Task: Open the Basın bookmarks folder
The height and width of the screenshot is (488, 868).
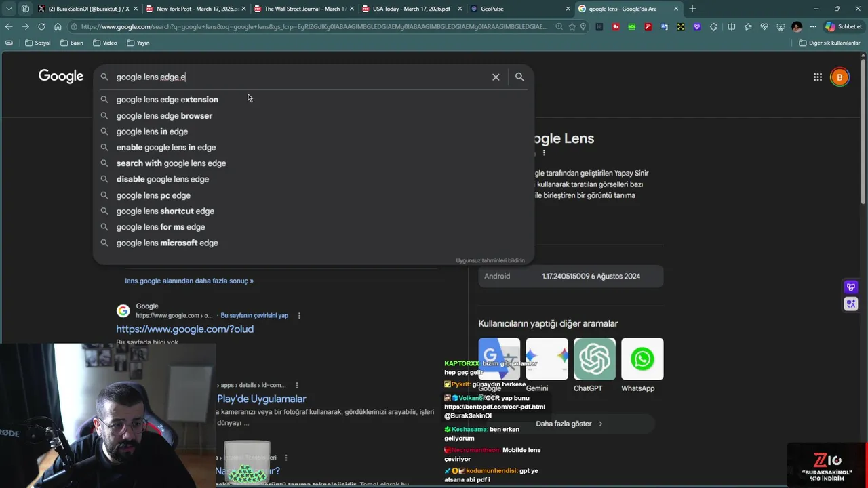Action: coord(72,43)
